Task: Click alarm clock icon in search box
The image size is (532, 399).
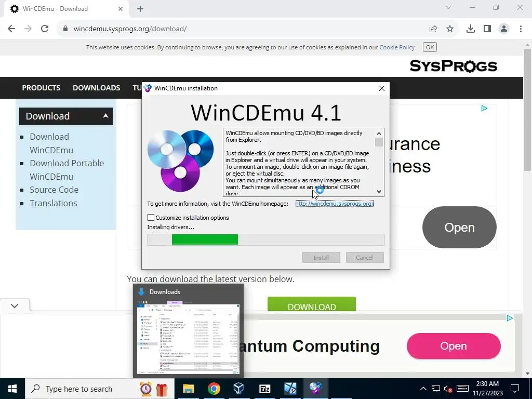Action: tap(146, 389)
